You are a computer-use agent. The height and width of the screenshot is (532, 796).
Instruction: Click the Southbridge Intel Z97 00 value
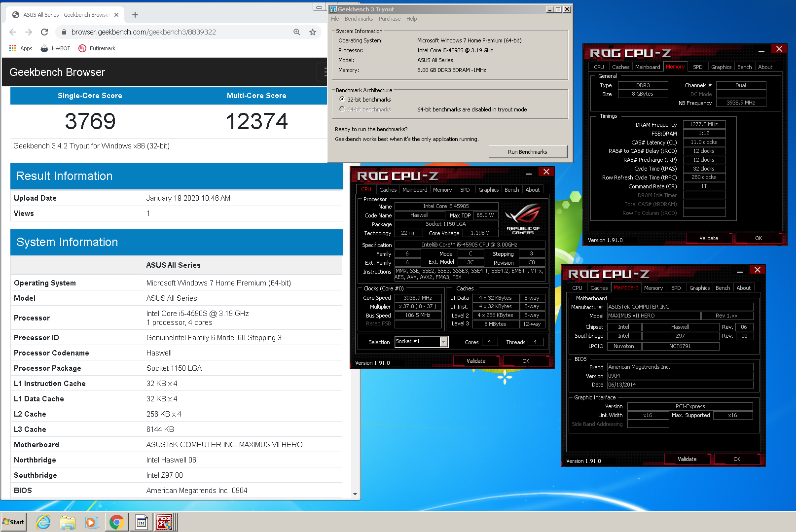tap(165, 475)
